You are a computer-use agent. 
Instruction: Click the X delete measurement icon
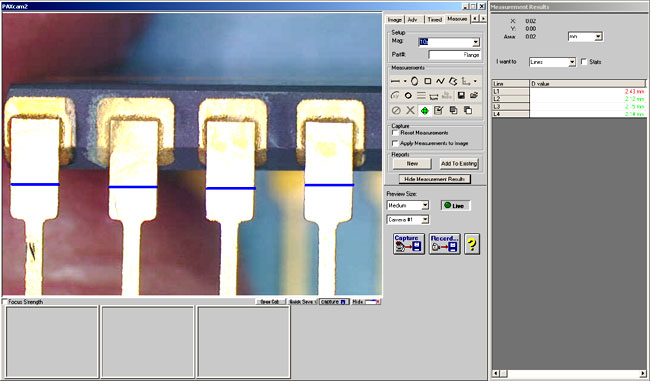[410, 110]
